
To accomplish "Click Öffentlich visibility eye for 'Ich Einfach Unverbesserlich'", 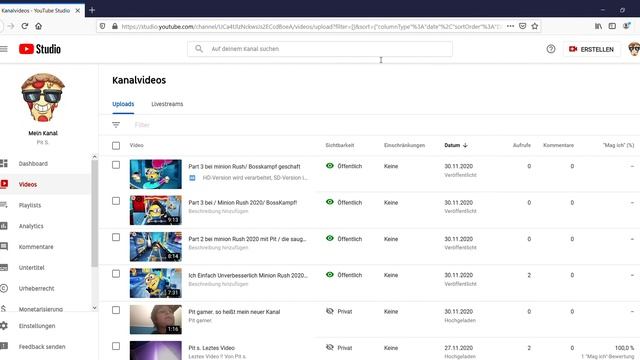I will point(330,275).
